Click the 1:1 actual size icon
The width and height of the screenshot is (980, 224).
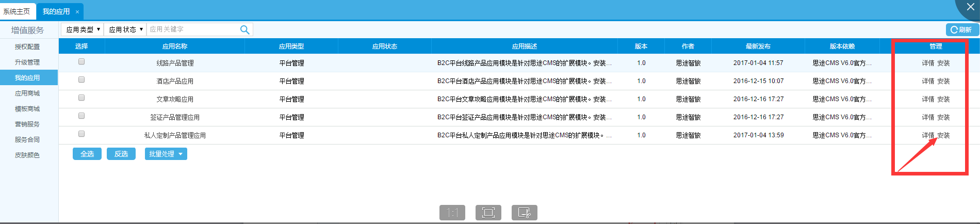452,213
